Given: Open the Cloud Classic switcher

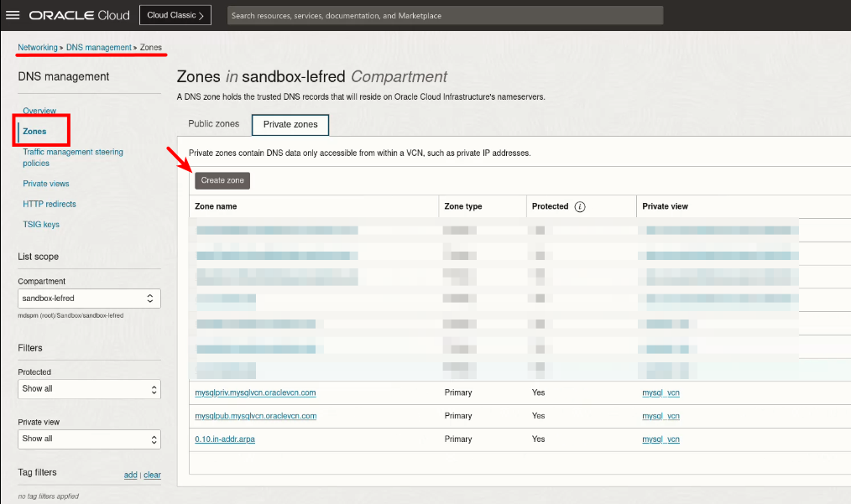Looking at the screenshot, I should [x=175, y=14].
